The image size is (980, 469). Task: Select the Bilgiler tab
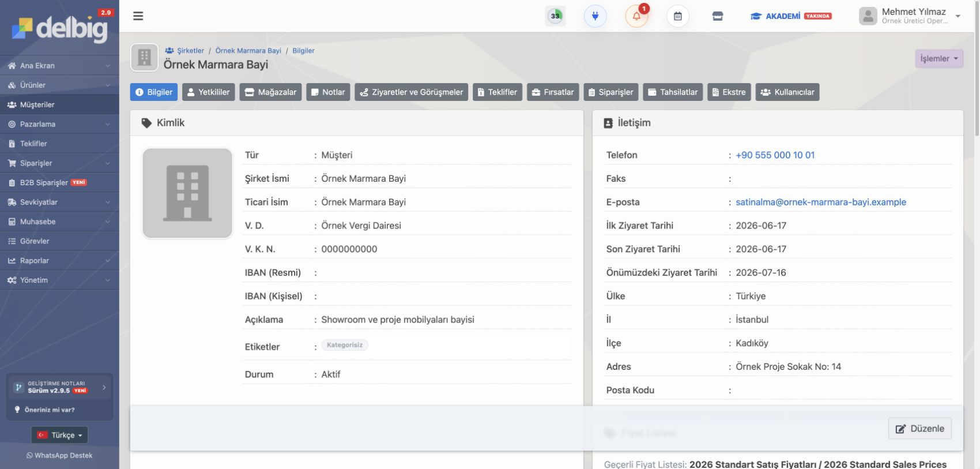154,92
